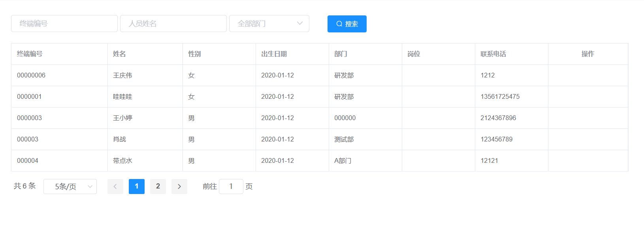The width and height of the screenshot is (644, 228).
Task: Click phone number 1212
Action: point(488,75)
